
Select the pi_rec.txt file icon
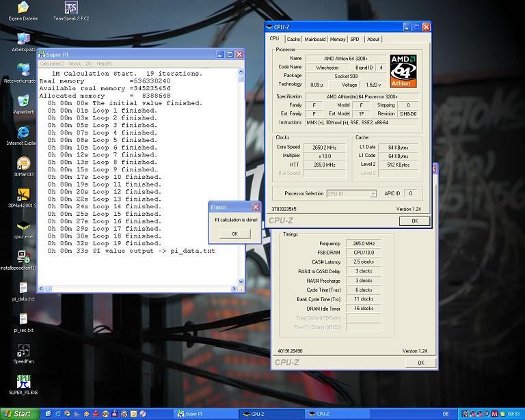click(23, 319)
